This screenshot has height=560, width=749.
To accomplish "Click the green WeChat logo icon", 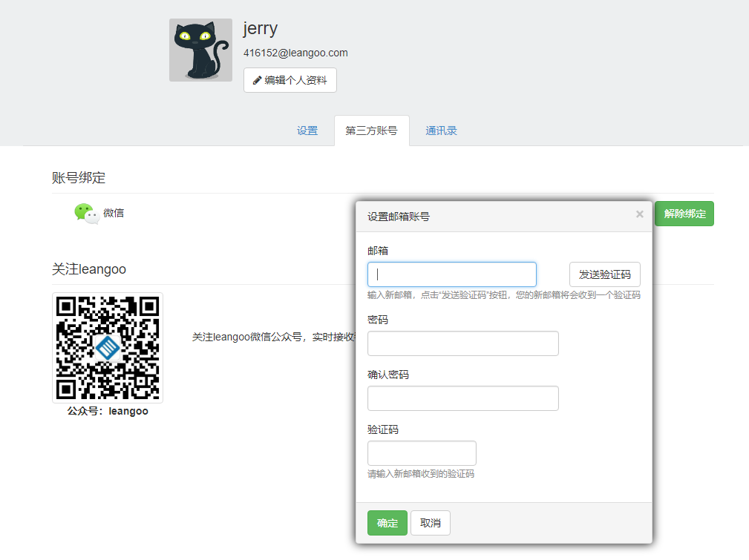I will coord(86,214).
